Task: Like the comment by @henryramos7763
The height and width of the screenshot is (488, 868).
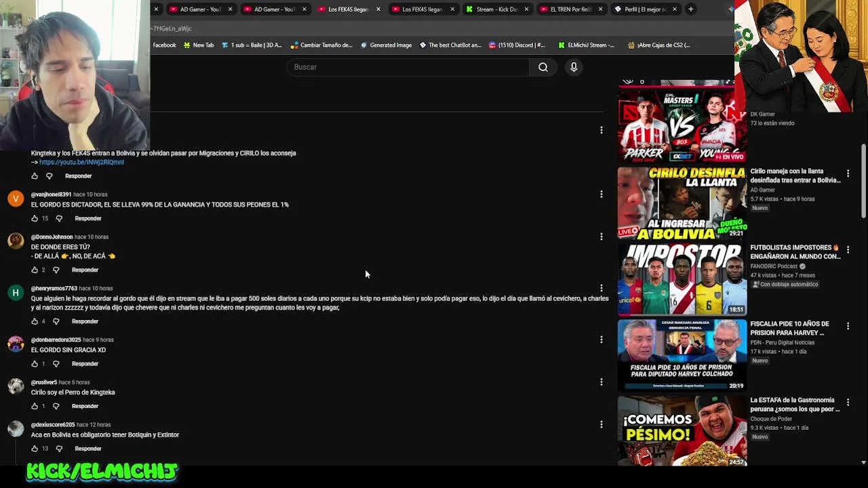Action: pyautogui.click(x=35, y=321)
